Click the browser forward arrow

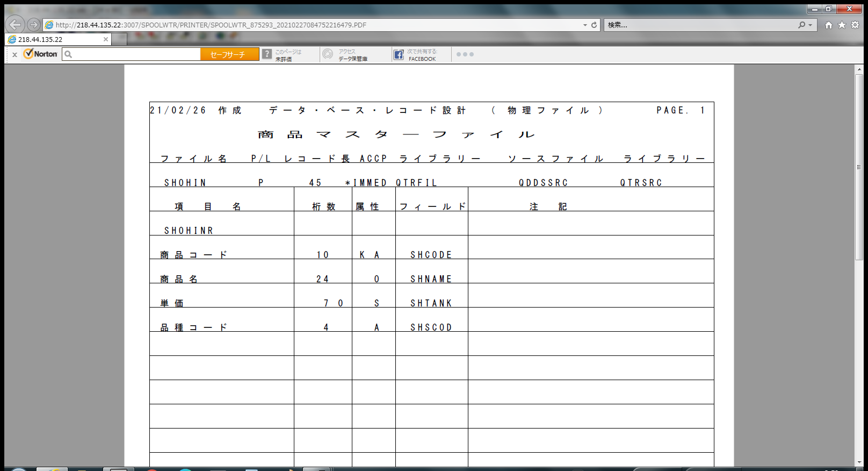point(33,25)
